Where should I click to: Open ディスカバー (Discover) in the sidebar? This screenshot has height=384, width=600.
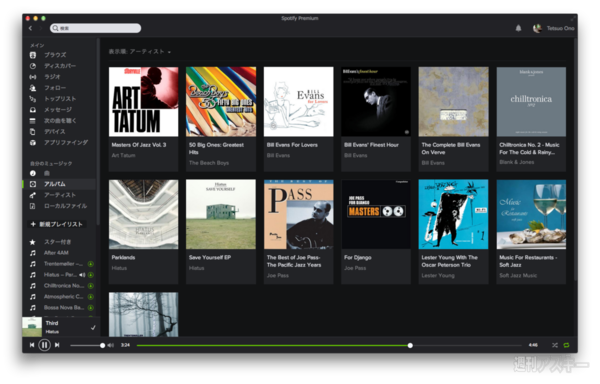pyautogui.click(x=59, y=66)
